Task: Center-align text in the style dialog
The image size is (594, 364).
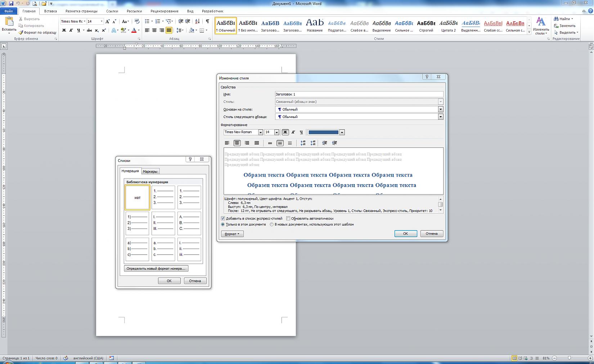Action: pos(237,143)
